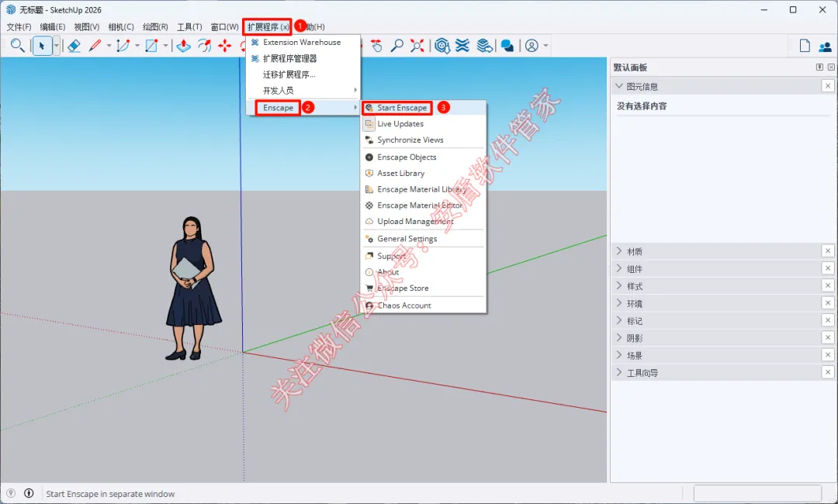Open the Search SketchUp magnifier tool
This screenshot has height=504, width=838.
pos(18,46)
